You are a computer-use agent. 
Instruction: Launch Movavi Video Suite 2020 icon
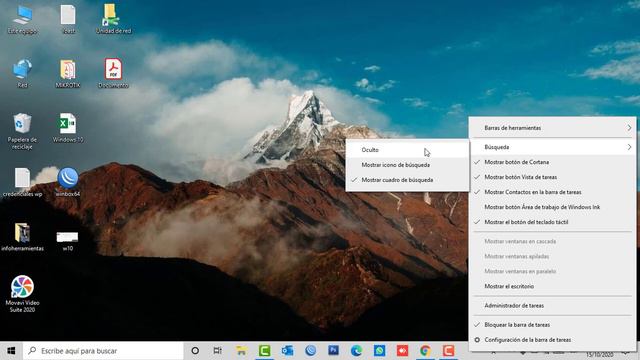(x=22, y=294)
